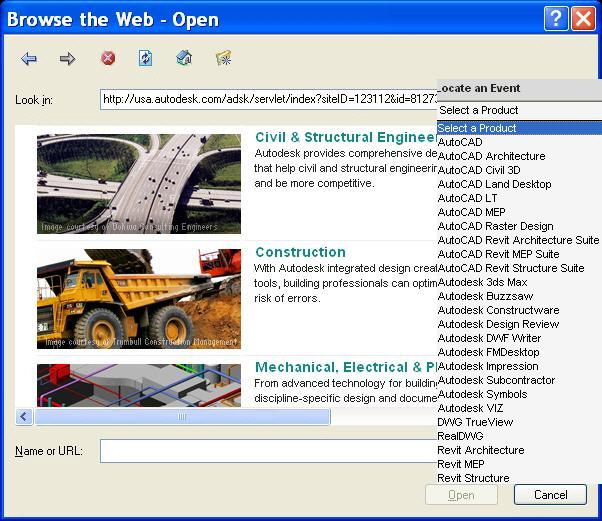602x521 pixels.
Task: Click the Name or URL input field
Action: click(268, 451)
